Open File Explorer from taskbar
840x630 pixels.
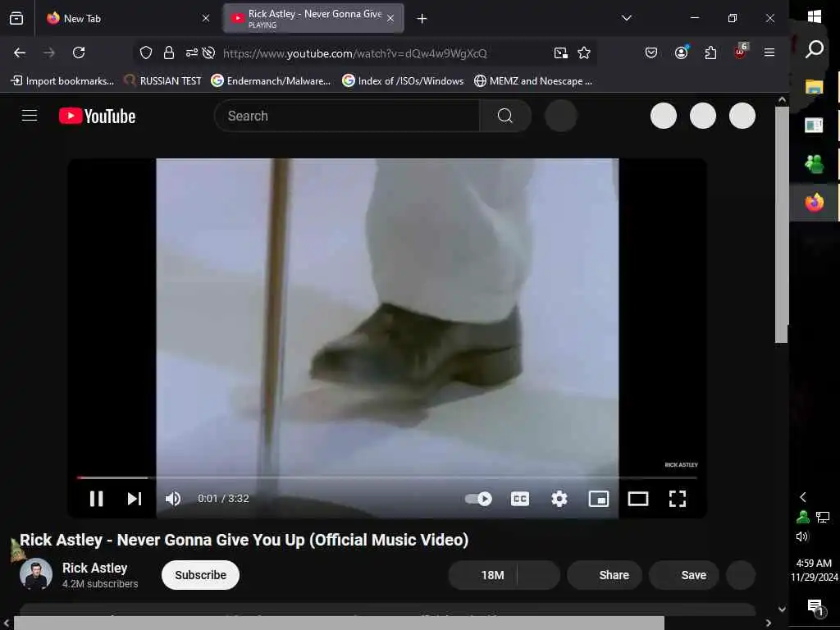815,87
